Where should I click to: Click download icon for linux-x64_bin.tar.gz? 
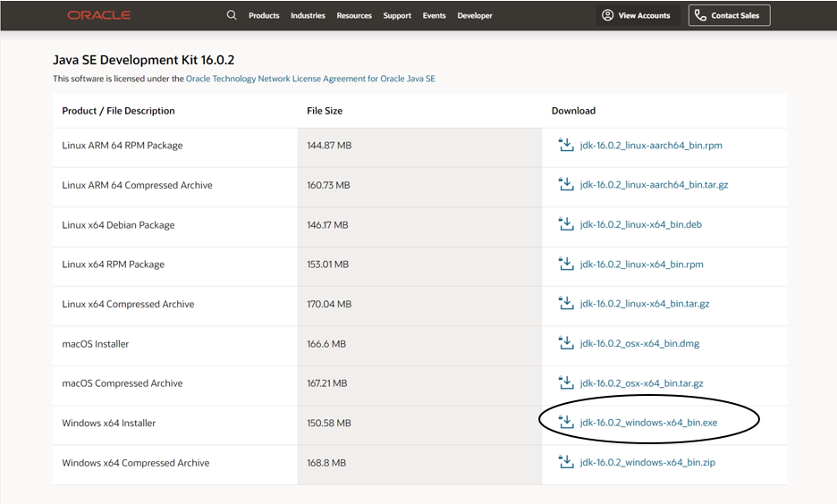(x=566, y=303)
